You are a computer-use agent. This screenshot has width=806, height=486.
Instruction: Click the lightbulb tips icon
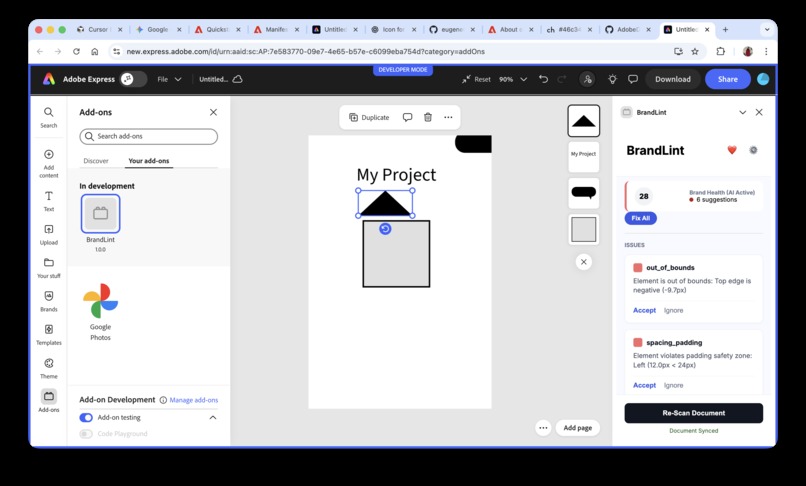click(x=612, y=79)
